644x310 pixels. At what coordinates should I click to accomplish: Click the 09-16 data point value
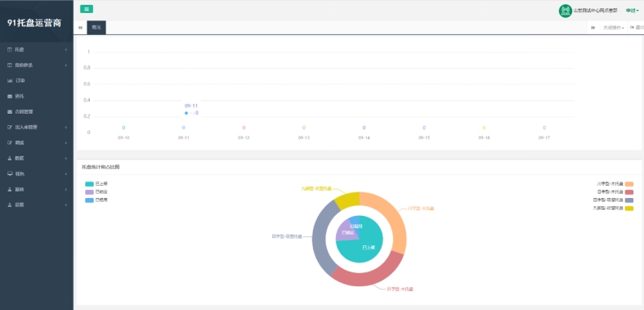pos(485,128)
